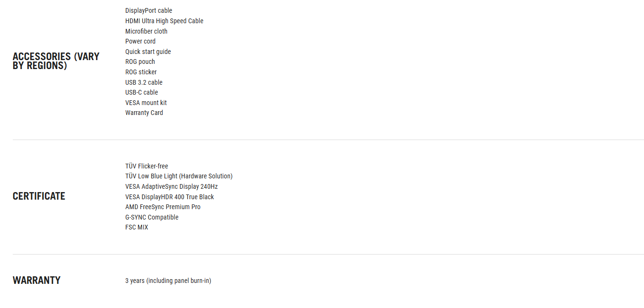Viewport: 644px width, 308px height.
Task: Click VESA AdaptiveSync Display 240Hz text
Action: click(171, 186)
